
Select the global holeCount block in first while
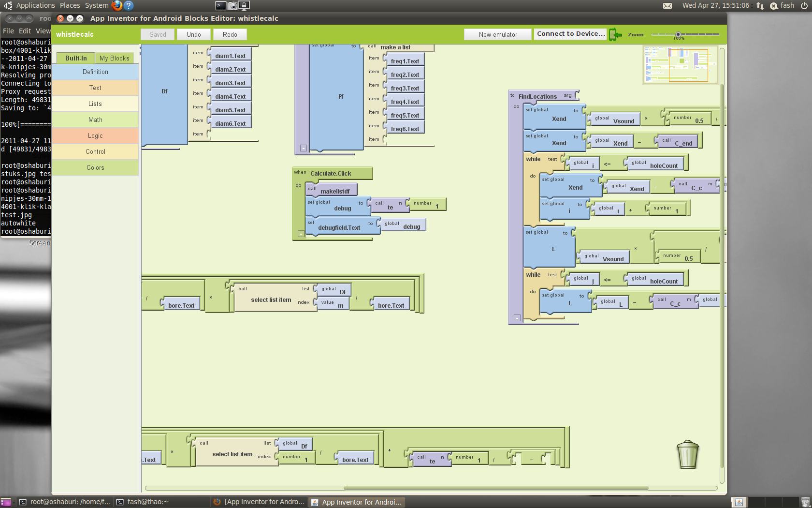654,164
